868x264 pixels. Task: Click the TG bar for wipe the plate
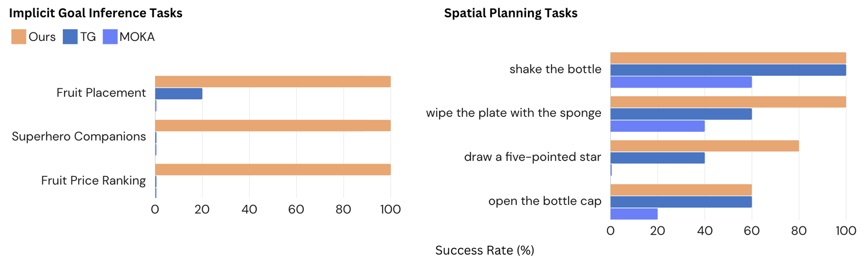click(681, 114)
